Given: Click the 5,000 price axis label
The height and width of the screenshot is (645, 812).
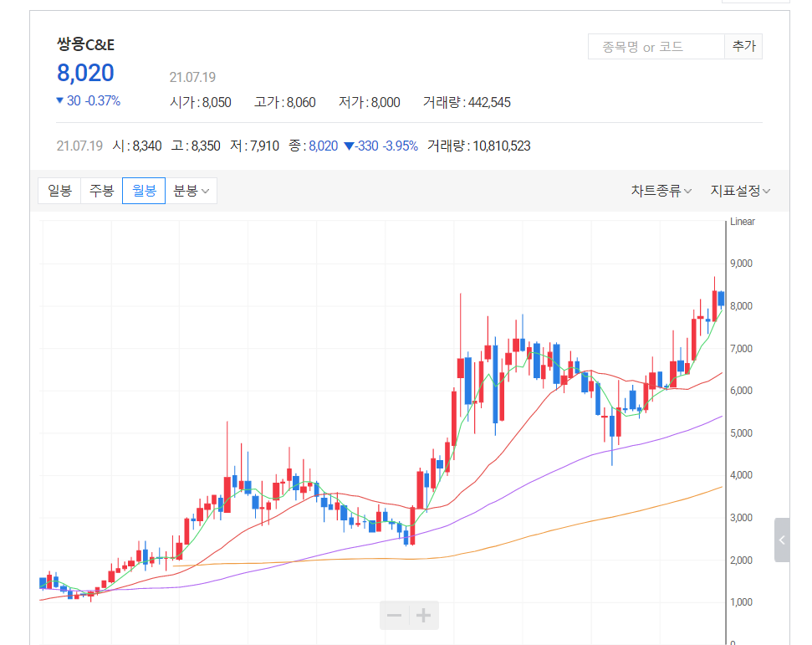Looking at the screenshot, I should [741, 433].
